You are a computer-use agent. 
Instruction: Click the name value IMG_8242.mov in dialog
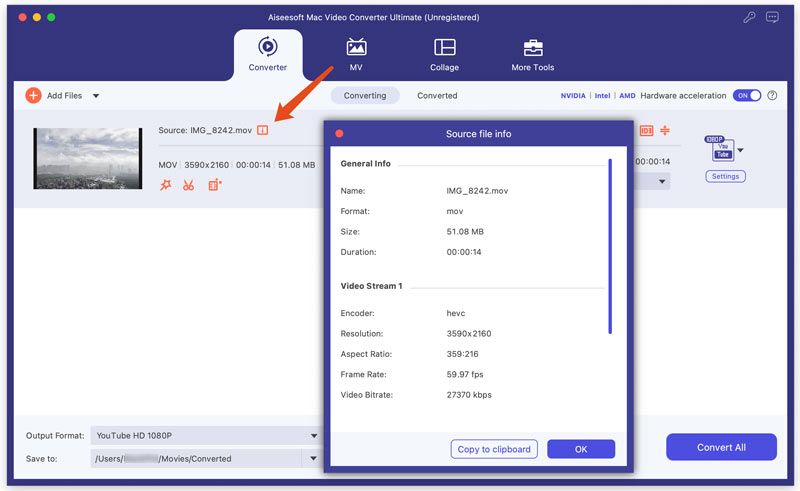coord(477,191)
